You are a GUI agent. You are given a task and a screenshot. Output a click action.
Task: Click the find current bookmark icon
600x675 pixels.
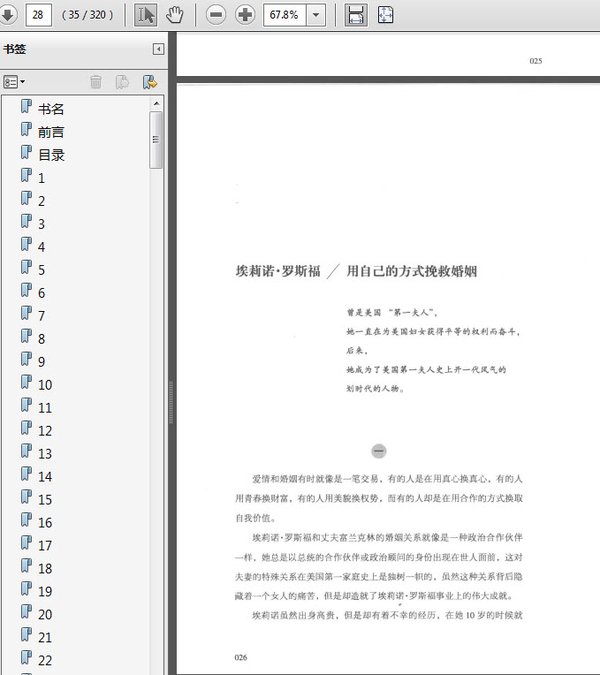point(150,82)
